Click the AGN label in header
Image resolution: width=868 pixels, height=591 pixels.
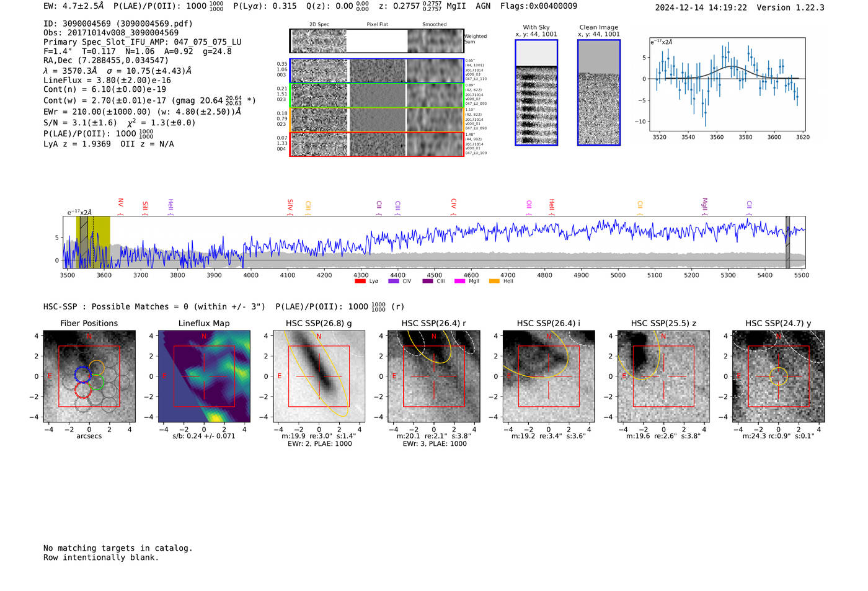pyautogui.click(x=483, y=6)
